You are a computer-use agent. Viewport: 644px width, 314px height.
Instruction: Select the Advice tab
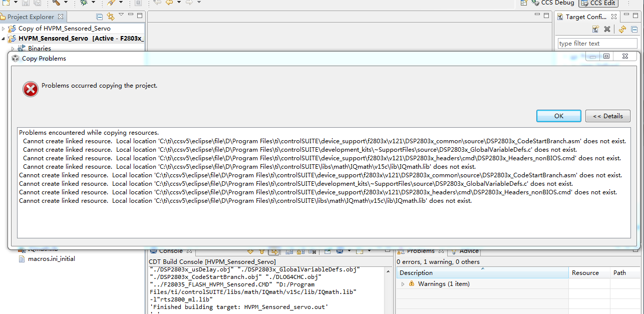pos(465,251)
